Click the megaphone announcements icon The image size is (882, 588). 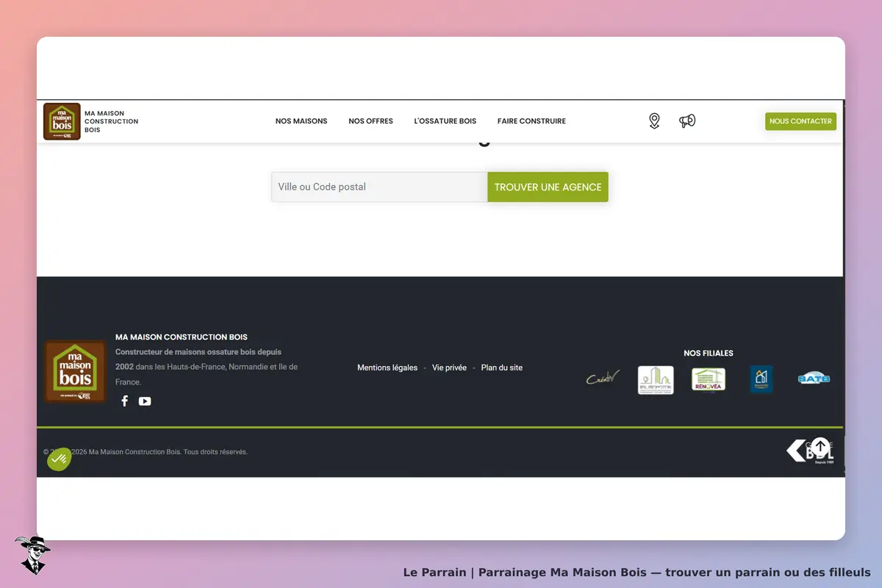687,121
